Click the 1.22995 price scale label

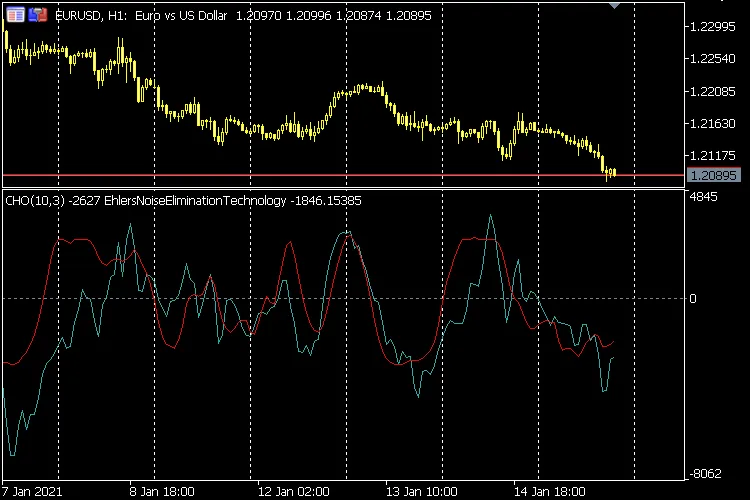click(x=713, y=27)
